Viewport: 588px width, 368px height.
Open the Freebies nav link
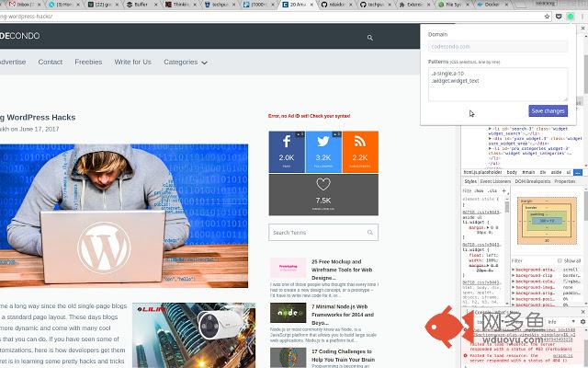(88, 62)
